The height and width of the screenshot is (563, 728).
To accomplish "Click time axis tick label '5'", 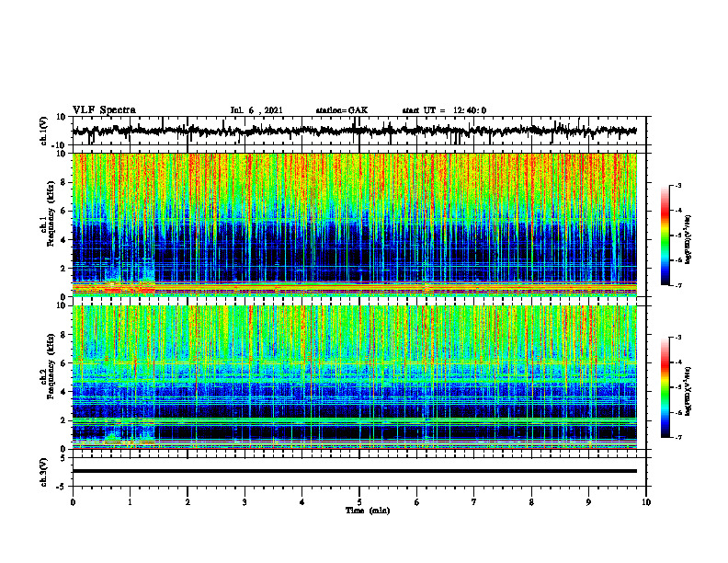I will coord(358,502).
